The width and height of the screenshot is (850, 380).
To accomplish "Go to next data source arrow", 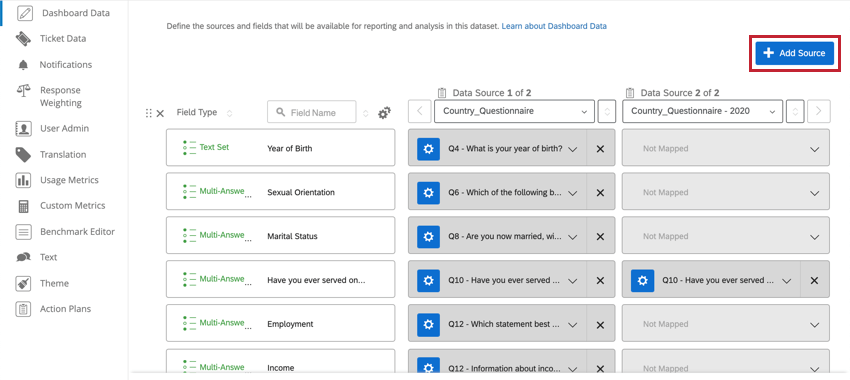I will [x=819, y=112].
